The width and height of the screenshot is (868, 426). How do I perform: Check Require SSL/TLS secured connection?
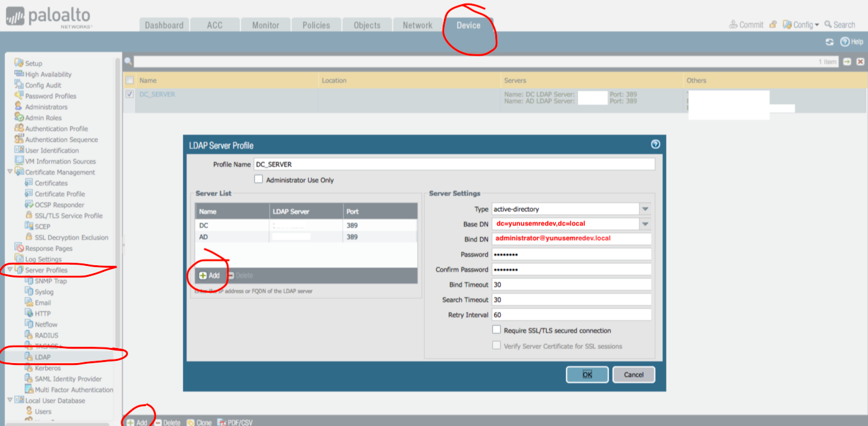click(497, 330)
